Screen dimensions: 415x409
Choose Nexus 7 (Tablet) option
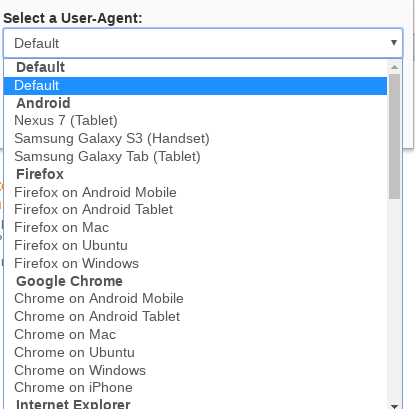tap(195, 121)
